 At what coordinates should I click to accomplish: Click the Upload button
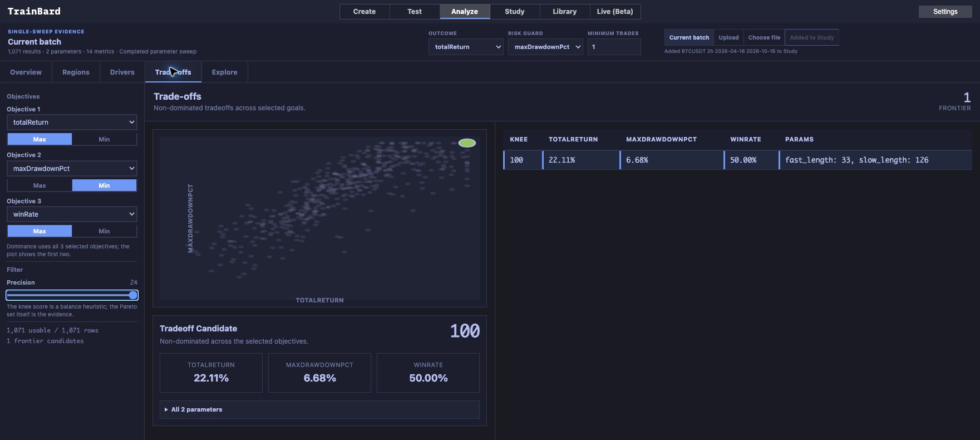728,37
